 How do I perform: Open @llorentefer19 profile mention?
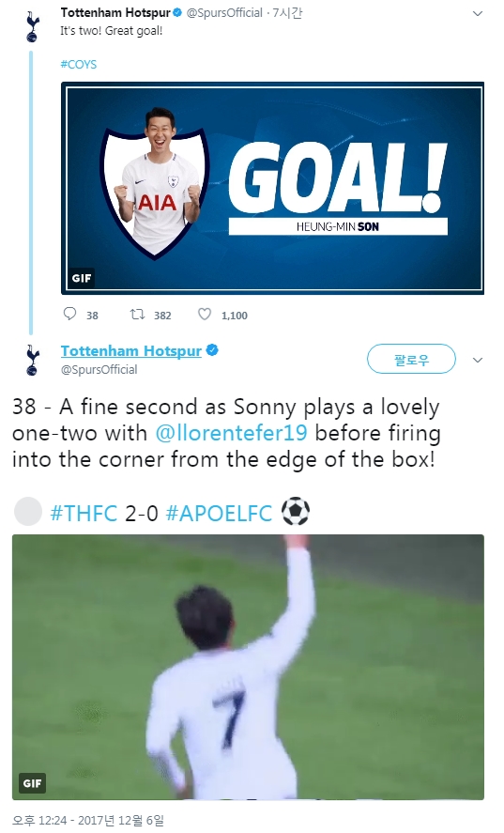(x=232, y=432)
